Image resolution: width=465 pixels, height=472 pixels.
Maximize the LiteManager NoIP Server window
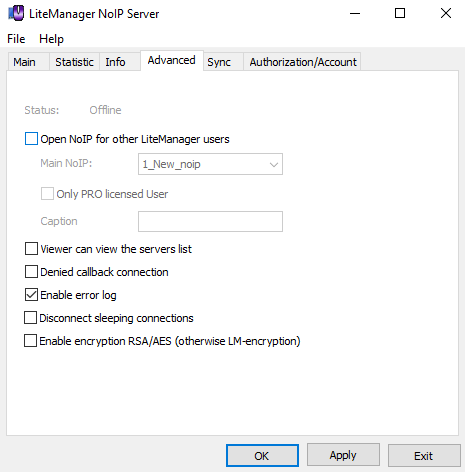(x=400, y=13)
